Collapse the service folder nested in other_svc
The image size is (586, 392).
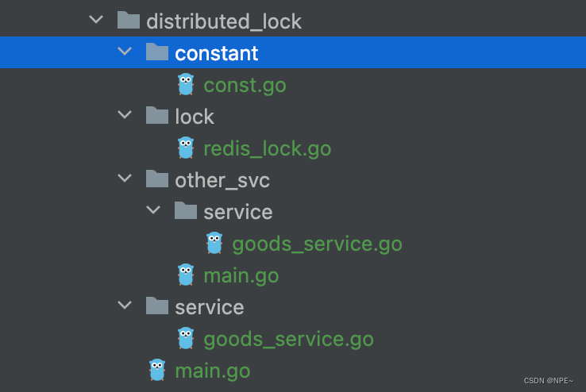pos(153,209)
